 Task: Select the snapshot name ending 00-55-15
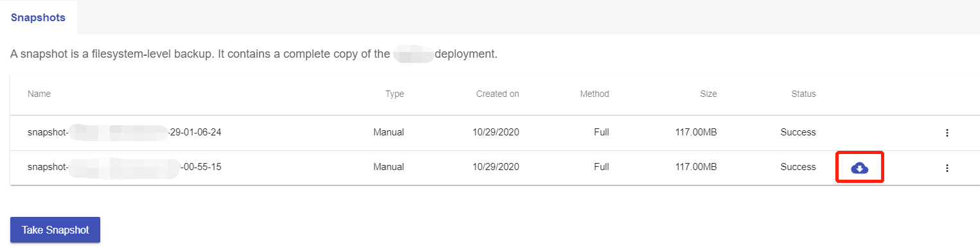tap(125, 167)
